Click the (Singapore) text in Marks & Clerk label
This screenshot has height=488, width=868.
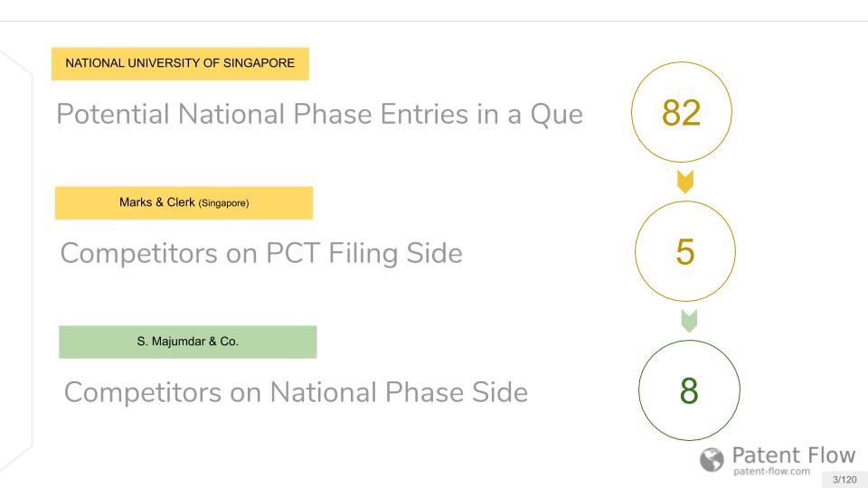[223, 203]
